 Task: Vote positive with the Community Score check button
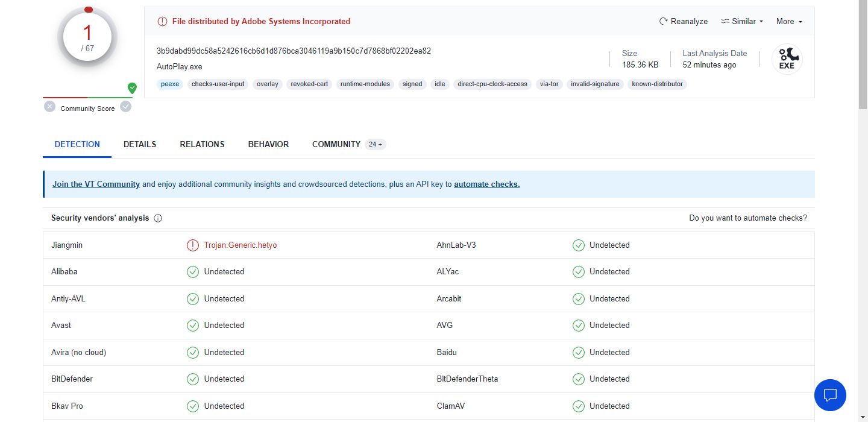pos(125,107)
